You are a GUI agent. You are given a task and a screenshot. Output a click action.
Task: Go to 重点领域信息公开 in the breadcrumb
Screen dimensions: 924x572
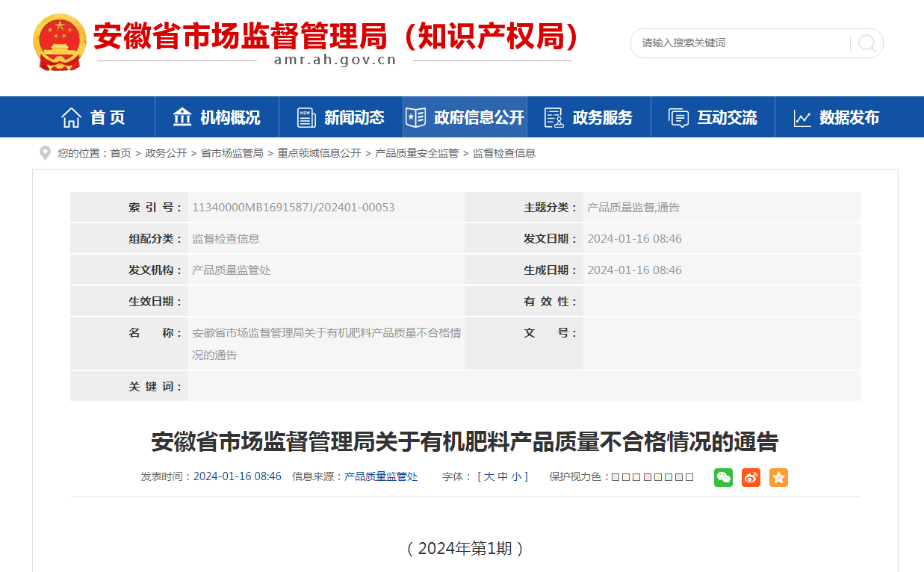(x=319, y=153)
